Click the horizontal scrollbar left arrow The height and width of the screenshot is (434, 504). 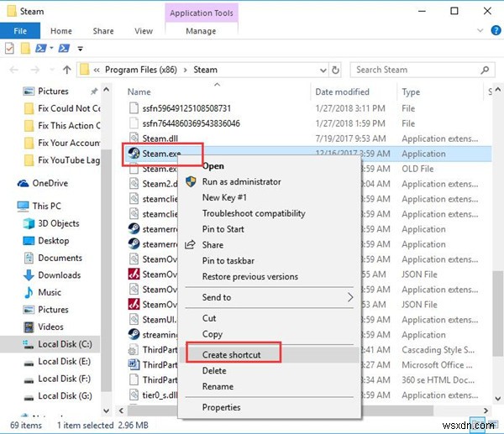click(x=121, y=410)
